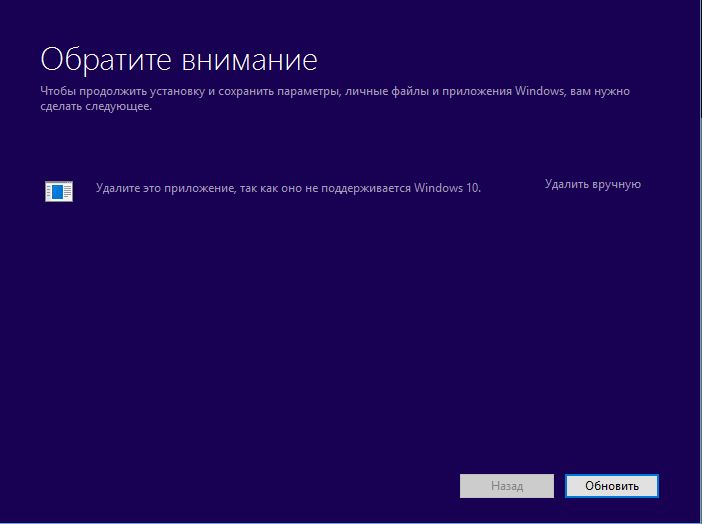Click the grayed-out Назад button
This screenshot has width=702, height=524.
pyautogui.click(x=507, y=486)
